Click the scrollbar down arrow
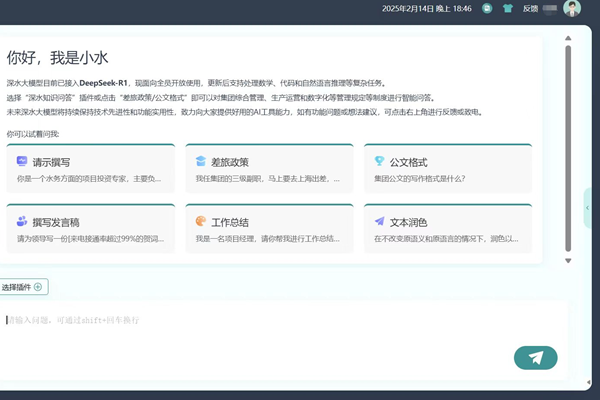The width and height of the screenshot is (600, 400). coord(568,260)
